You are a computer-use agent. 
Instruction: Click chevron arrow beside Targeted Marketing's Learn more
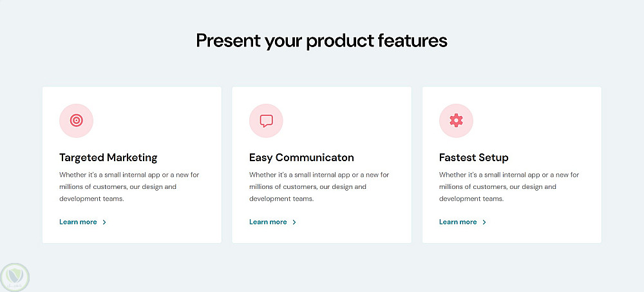(x=104, y=222)
